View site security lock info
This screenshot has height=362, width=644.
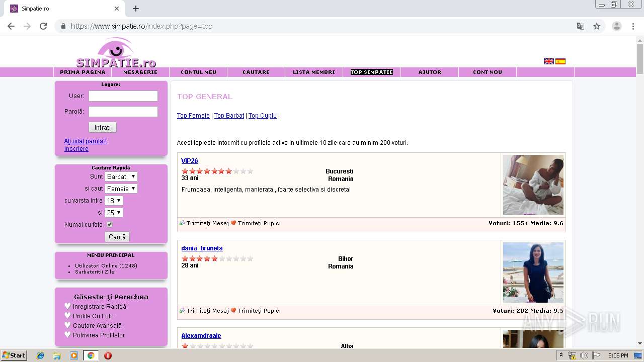point(63,26)
